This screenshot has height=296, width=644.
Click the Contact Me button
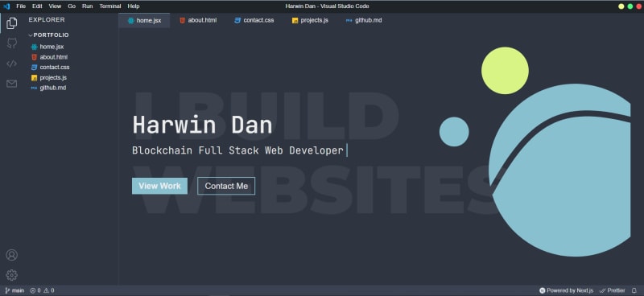226,186
